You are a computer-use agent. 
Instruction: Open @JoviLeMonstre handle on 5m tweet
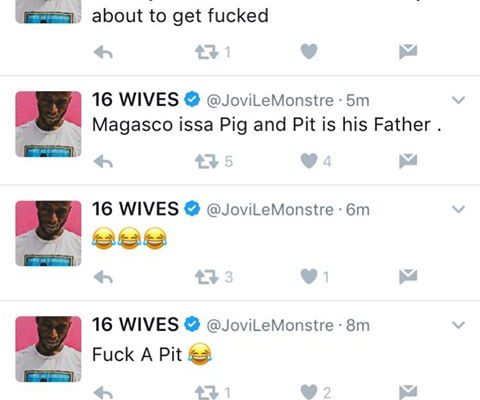[270, 100]
